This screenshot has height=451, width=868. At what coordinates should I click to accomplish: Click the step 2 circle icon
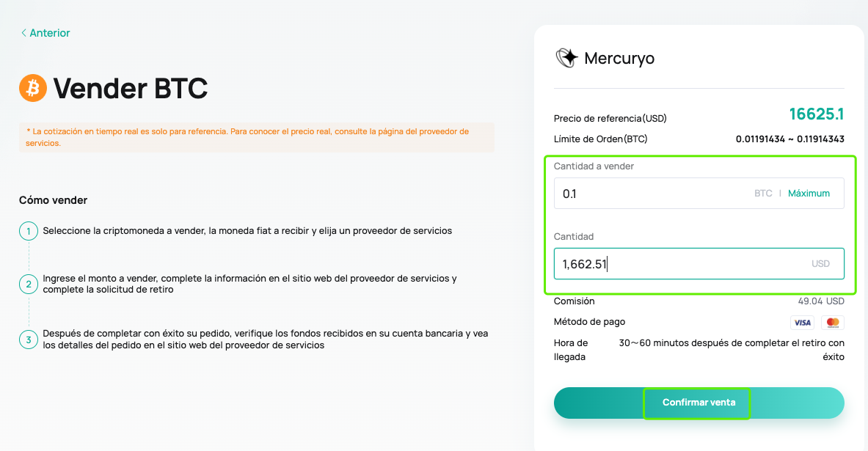[x=28, y=284]
